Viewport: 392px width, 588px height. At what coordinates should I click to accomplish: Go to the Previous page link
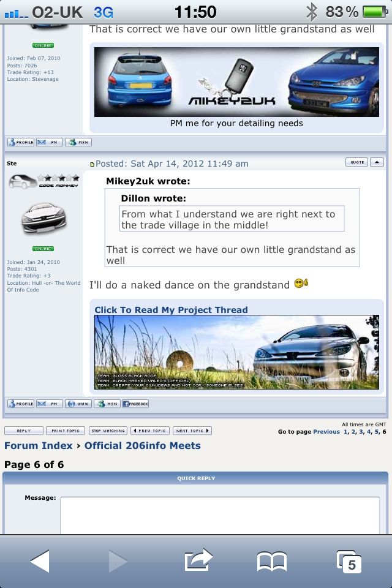(x=326, y=432)
